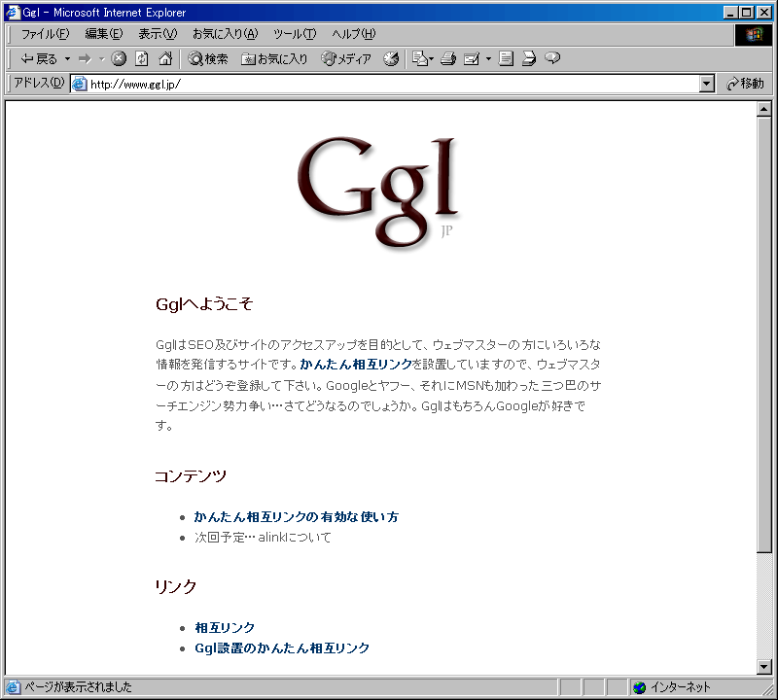Maximize the Internet Explorer window
The width and height of the screenshot is (778, 700).
click(746, 13)
